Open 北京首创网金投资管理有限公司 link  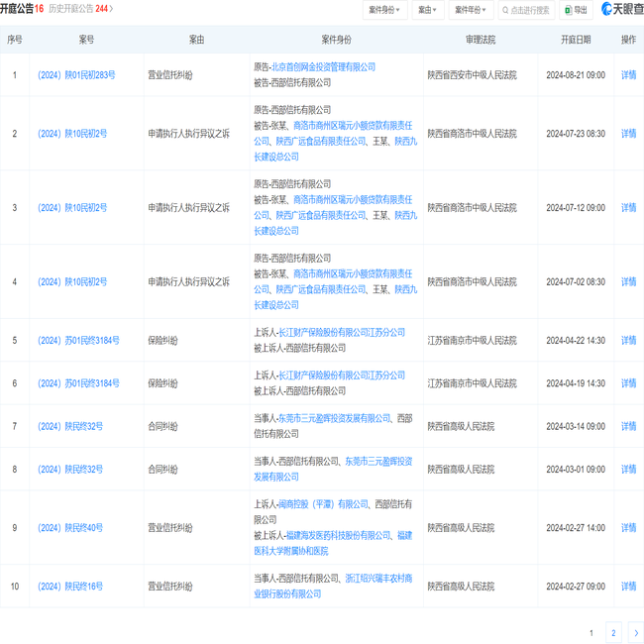[x=323, y=67]
